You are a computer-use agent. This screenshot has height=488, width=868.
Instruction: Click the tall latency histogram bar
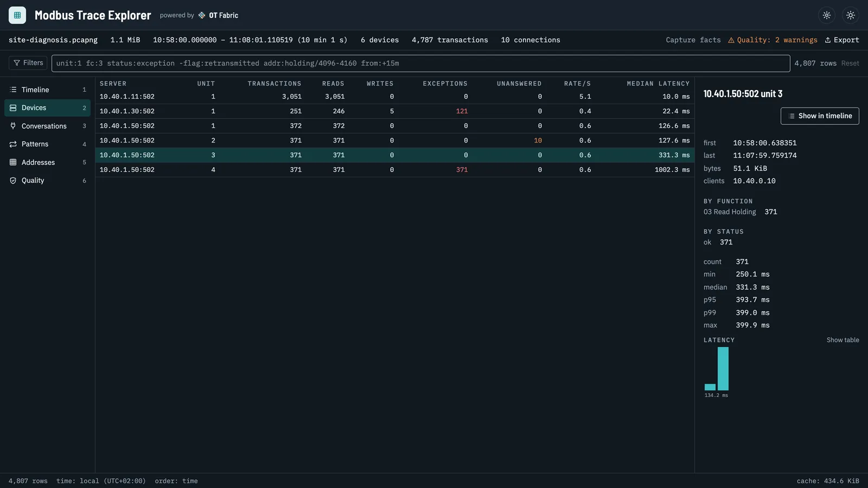723,369
